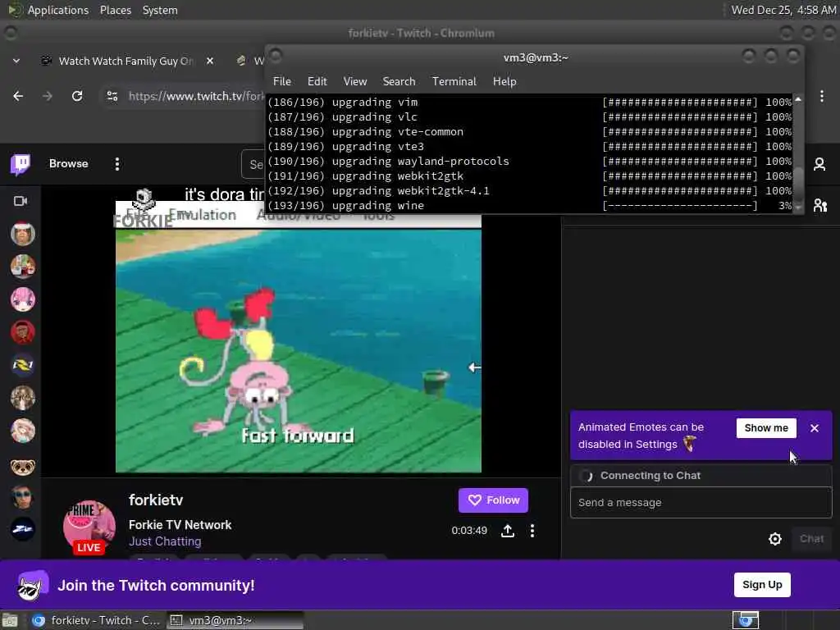The image size is (840, 630).
Task: Open the bear face avatar channel in sidebar
Action: [x=22, y=466]
